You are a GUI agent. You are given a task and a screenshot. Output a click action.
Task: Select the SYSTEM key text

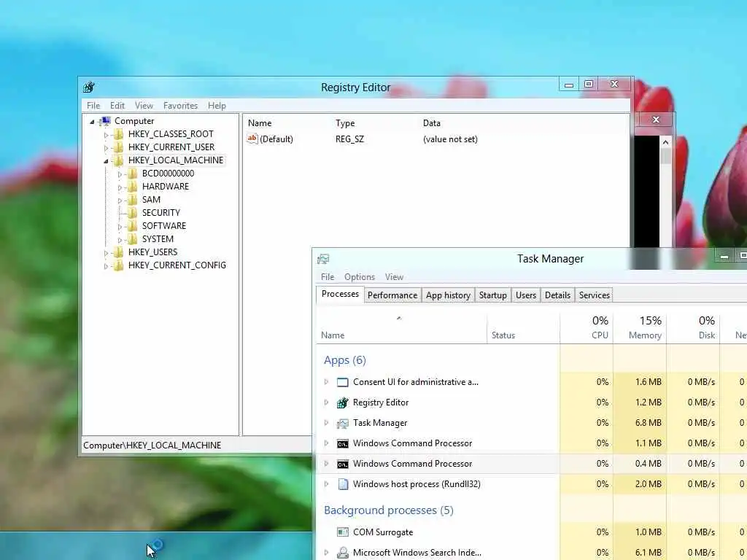click(x=158, y=239)
